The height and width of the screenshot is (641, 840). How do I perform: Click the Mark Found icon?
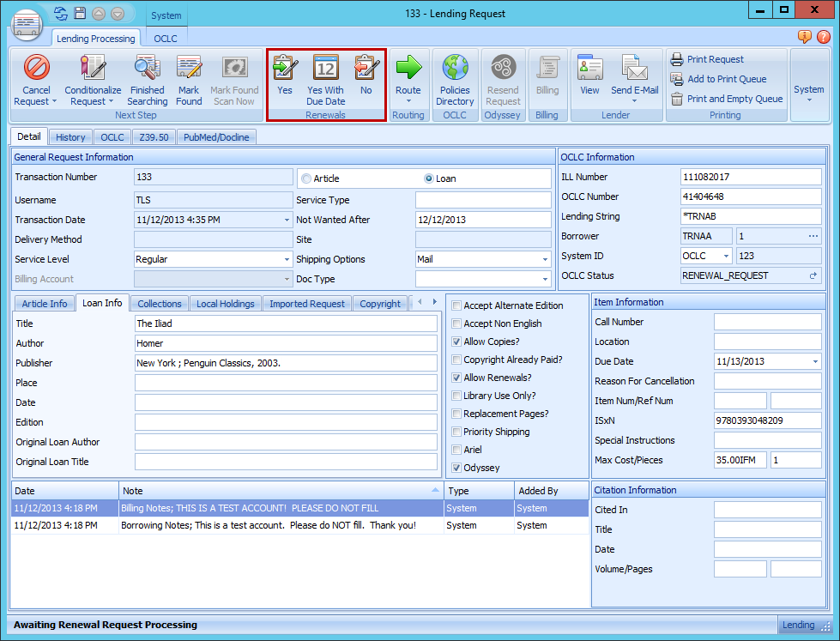[189, 68]
